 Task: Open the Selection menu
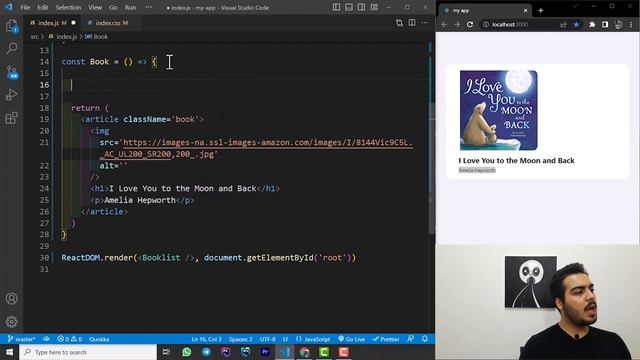[68, 7]
